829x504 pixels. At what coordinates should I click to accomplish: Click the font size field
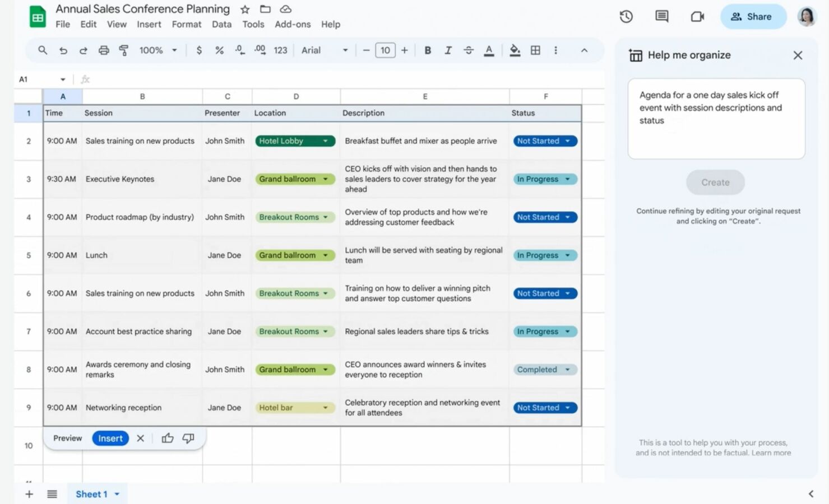385,50
